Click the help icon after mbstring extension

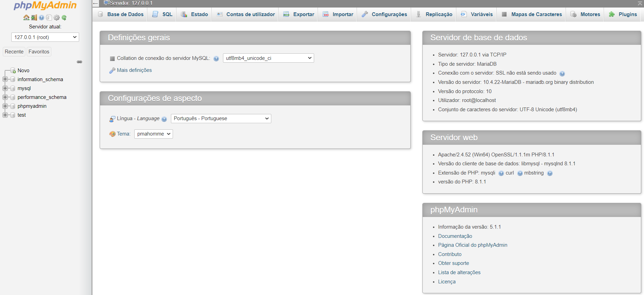(x=550, y=173)
